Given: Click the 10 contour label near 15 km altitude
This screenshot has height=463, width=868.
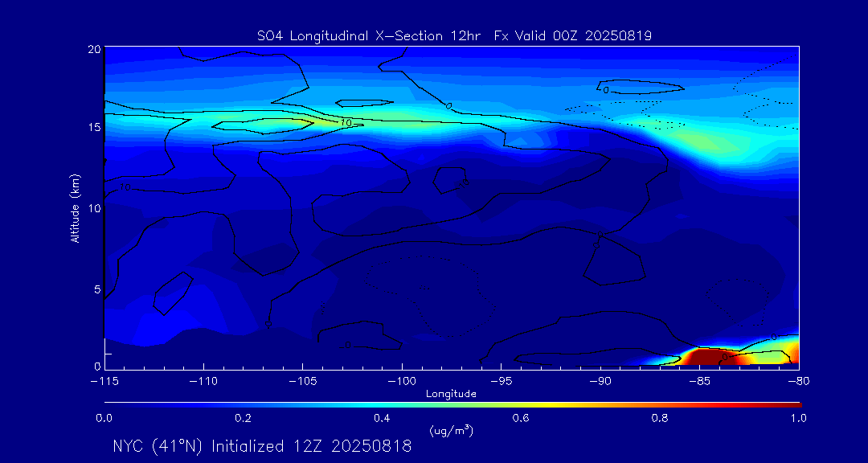Looking at the screenshot, I should click(346, 122).
